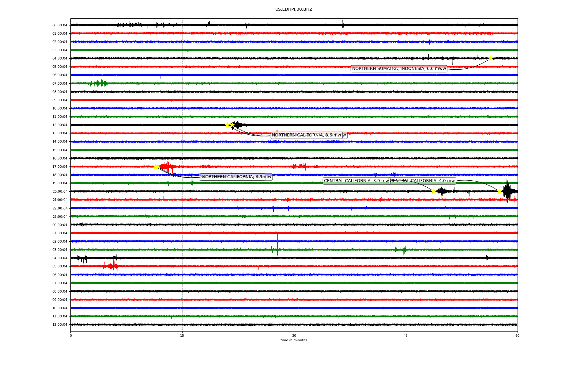Screen dimensions: 588x368
Task: Click the 15 minute tick label
Action: tap(182, 335)
